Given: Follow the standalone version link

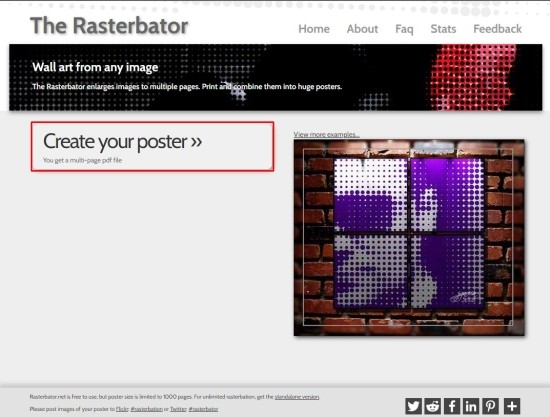Looking at the screenshot, I should point(297,397).
